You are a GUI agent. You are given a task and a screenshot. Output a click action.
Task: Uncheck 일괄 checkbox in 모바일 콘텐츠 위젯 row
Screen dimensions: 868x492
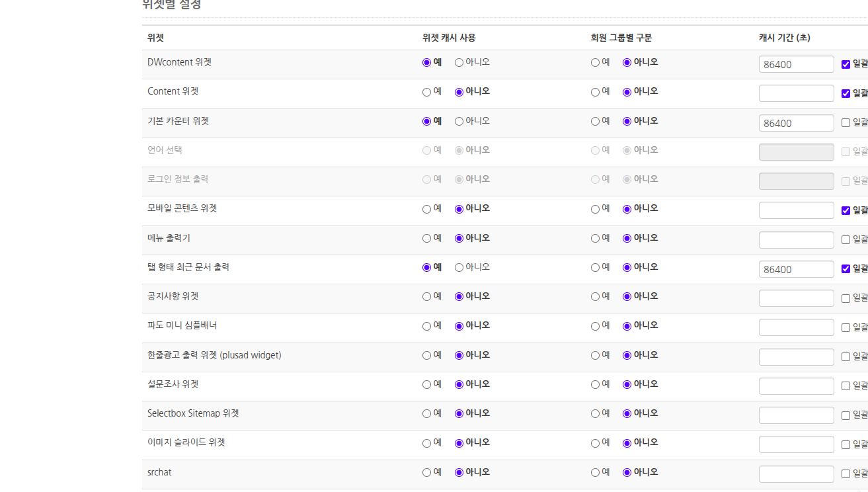click(846, 210)
